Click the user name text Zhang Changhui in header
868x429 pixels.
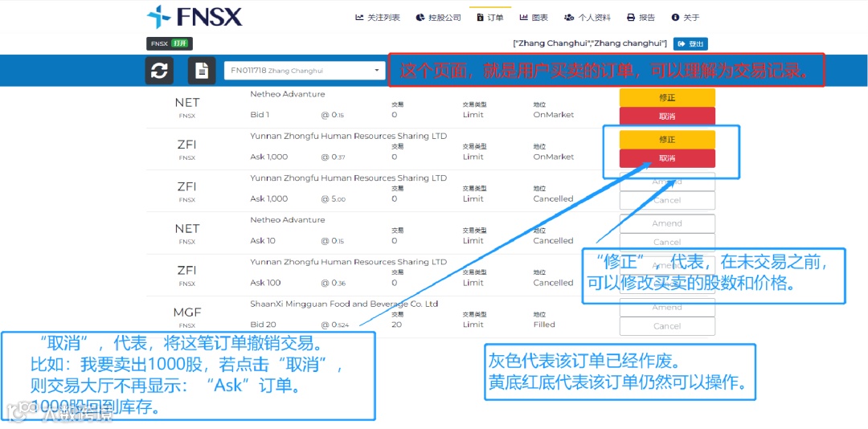pos(592,43)
